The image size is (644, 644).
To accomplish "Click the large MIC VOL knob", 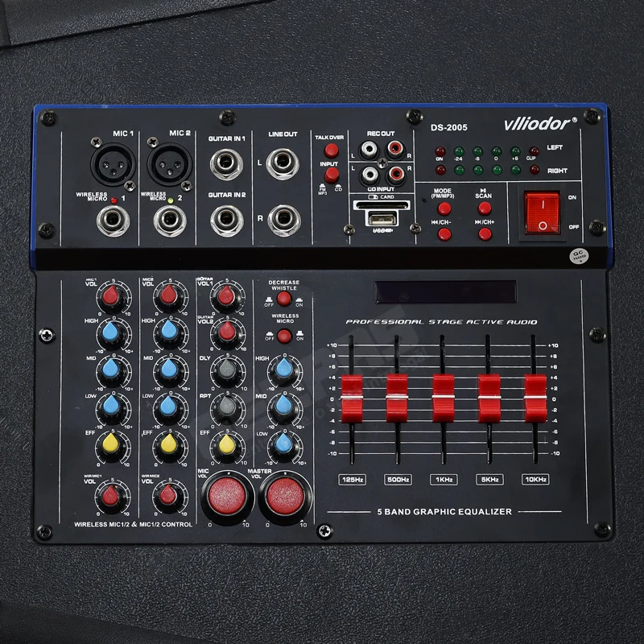I will (x=227, y=497).
